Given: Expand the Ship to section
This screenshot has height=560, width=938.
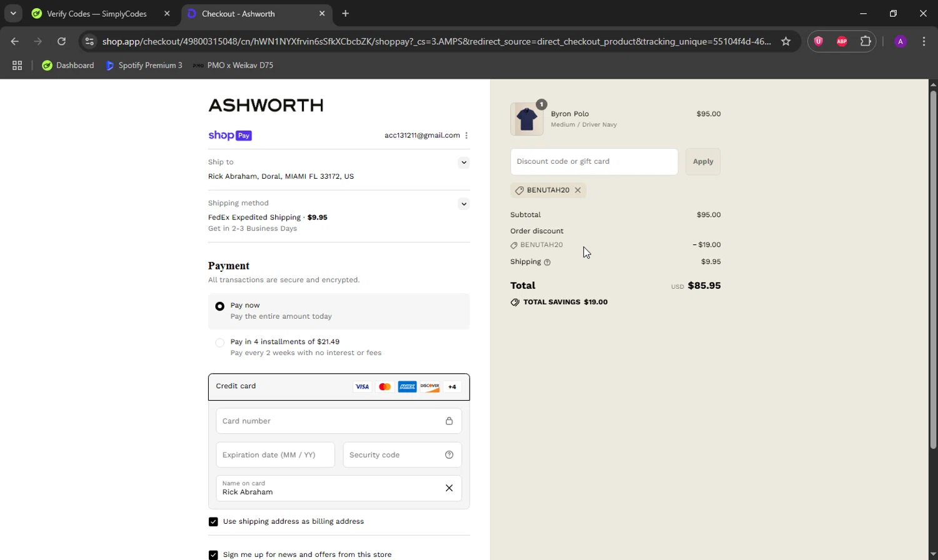Looking at the screenshot, I should click(463, 162).
